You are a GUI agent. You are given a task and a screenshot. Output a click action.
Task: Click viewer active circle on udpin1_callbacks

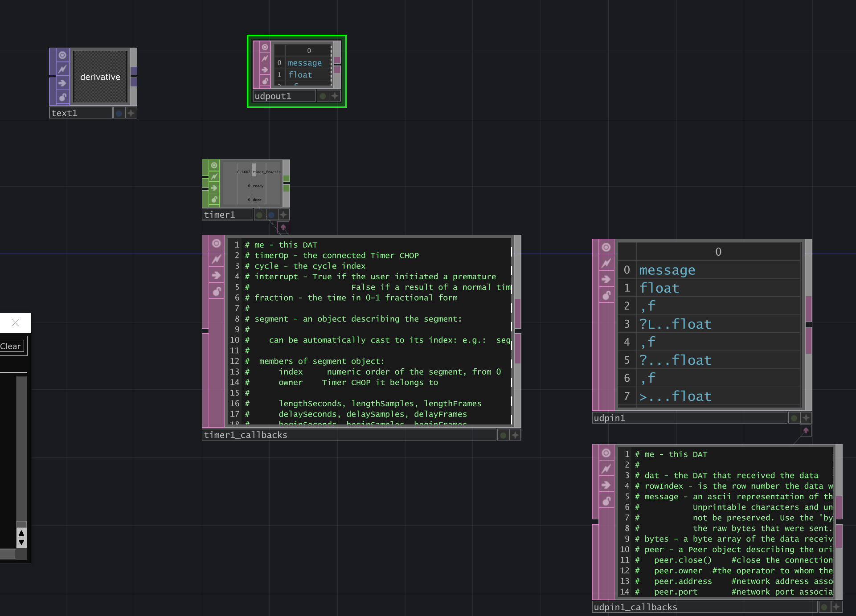click(x=606, y=453)
